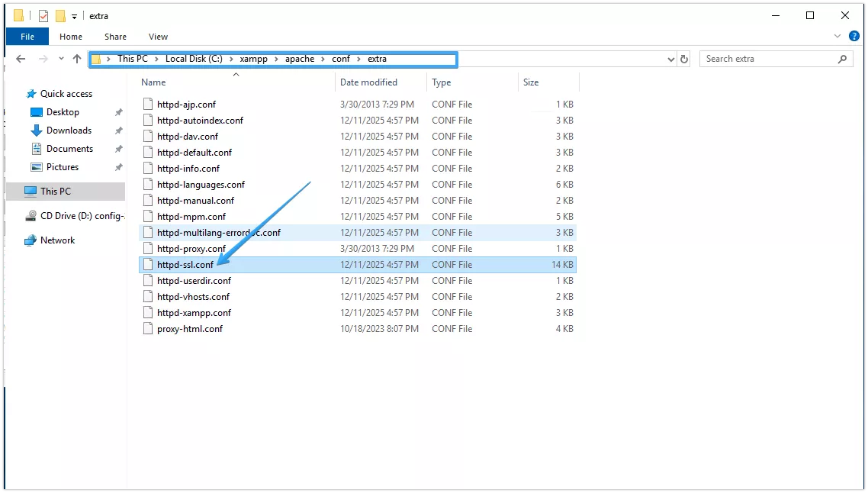Viewport: 868px width, 493px height.
Task: Switch to the View tab
Action: pyautogui.click(x=158, y=36)
